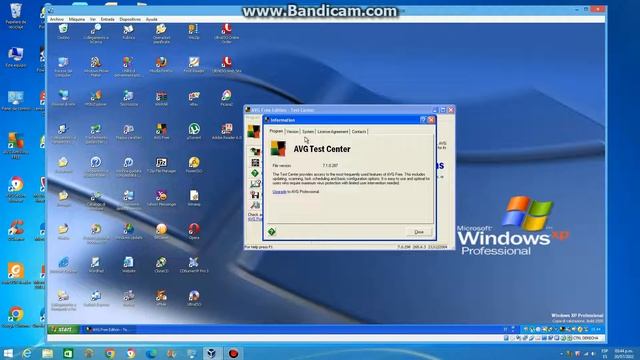Open Windows host Start button
Screen dimensions: 640x360
pyautogui.click(x=8, y=353)
